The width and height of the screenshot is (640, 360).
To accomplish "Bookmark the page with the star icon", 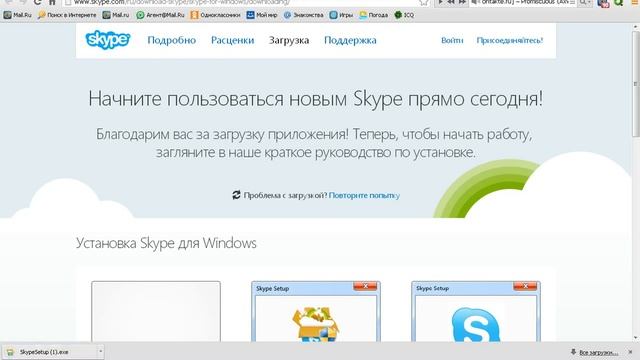I will pyautogui.click(x=424, y=2).
